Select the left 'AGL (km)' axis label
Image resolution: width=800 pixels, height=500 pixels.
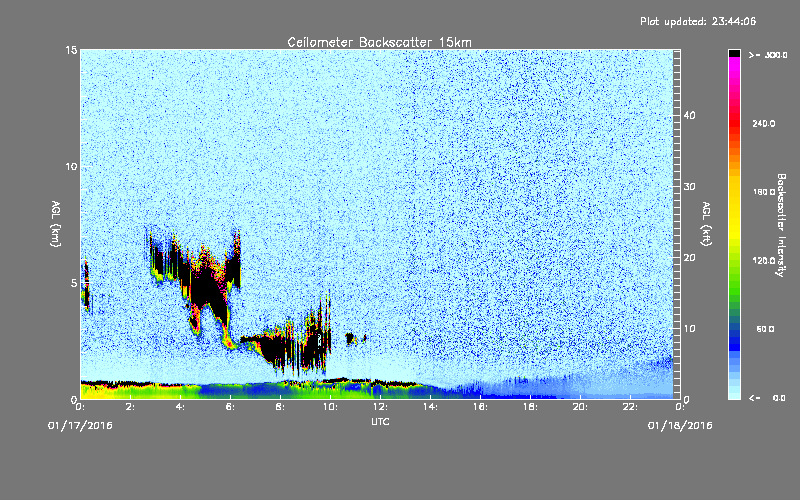55,224
